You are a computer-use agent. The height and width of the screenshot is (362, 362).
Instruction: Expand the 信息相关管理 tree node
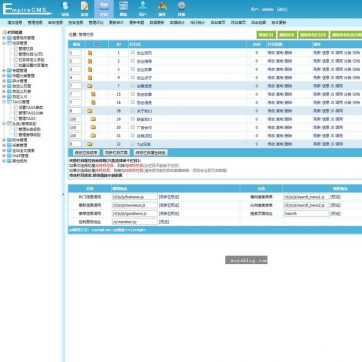tap(4, 38)
